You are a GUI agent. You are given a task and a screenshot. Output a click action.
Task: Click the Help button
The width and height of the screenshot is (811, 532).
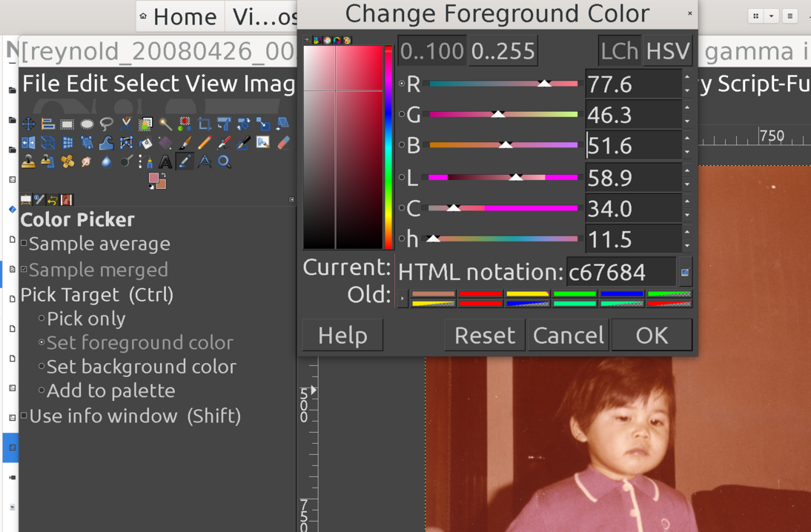[342, 335]
